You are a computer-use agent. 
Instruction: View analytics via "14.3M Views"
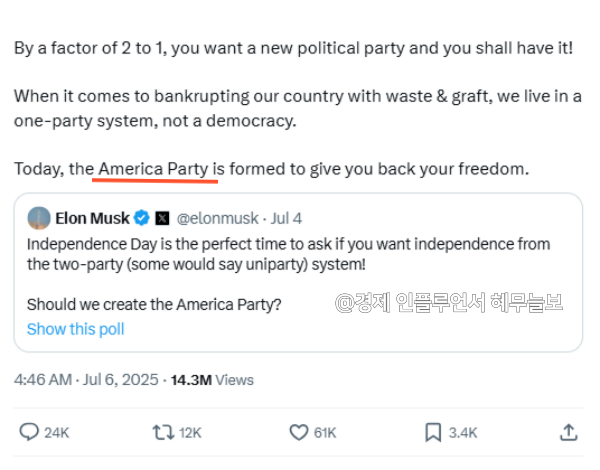coord(212,380)
